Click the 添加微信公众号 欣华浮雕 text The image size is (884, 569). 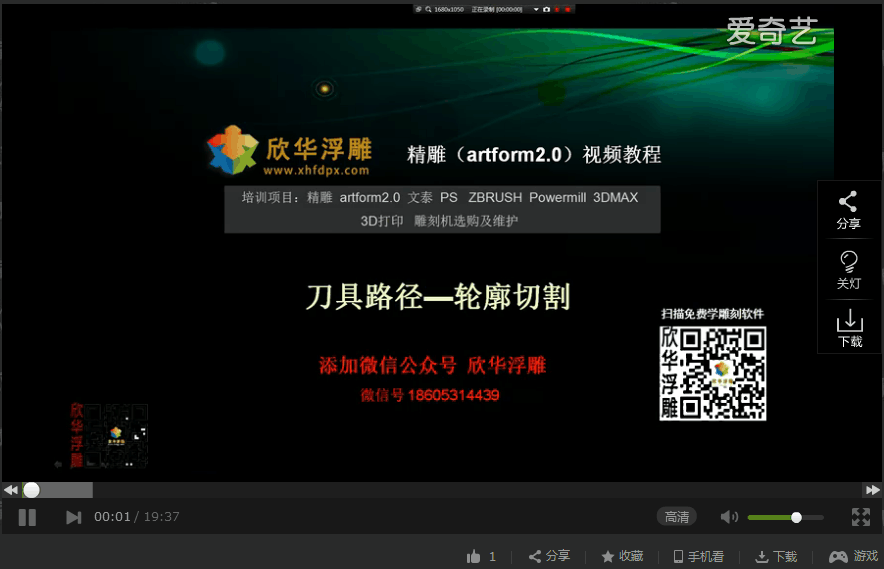coord(432,365)
